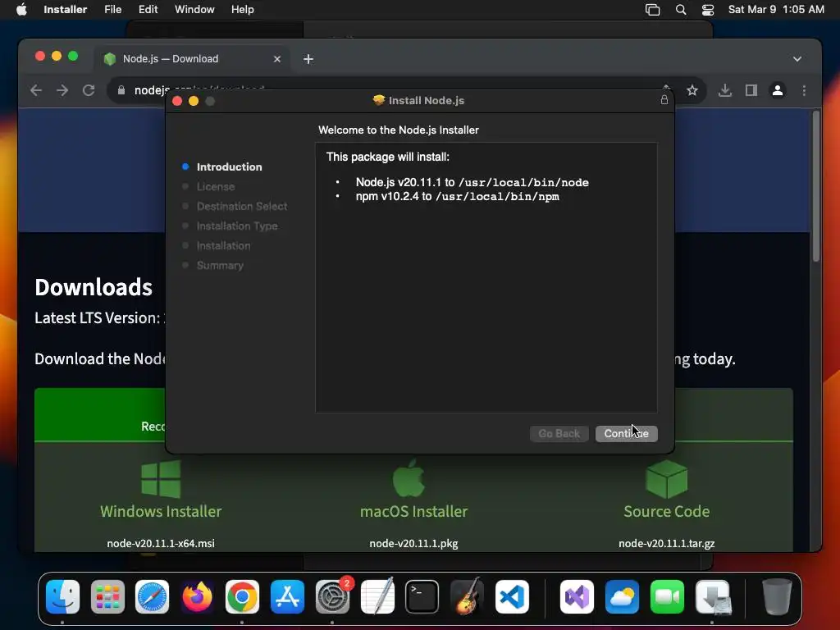
Task: Open App Store from the Dock
Action: pos(287,596)
